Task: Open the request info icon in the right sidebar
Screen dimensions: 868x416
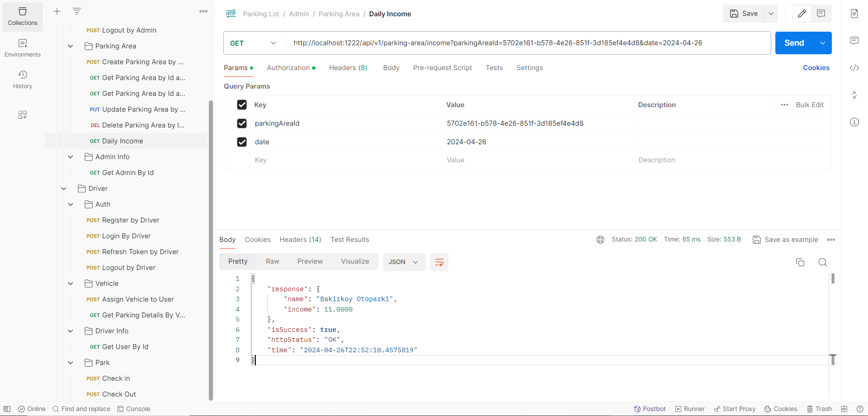Action: tap(854, 122)
